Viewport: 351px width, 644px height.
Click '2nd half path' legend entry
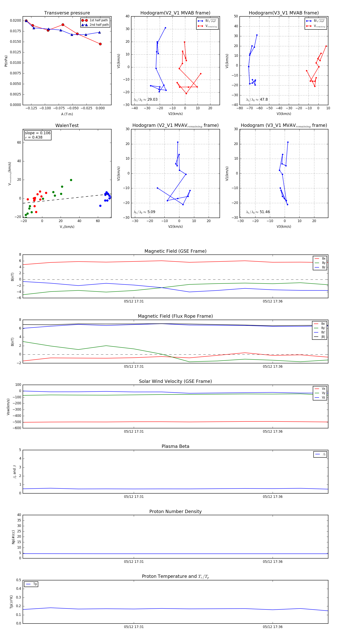click(x=95, y=25)
